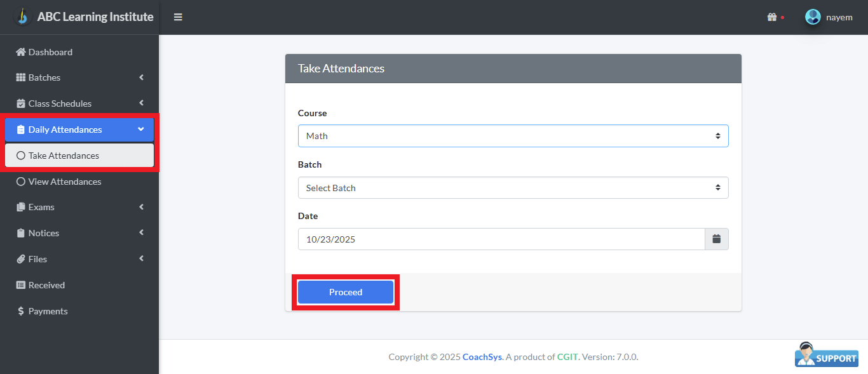Screen dimensions: 868x374
Task: Click the nayem user avatar
Action: coord(813,17)
